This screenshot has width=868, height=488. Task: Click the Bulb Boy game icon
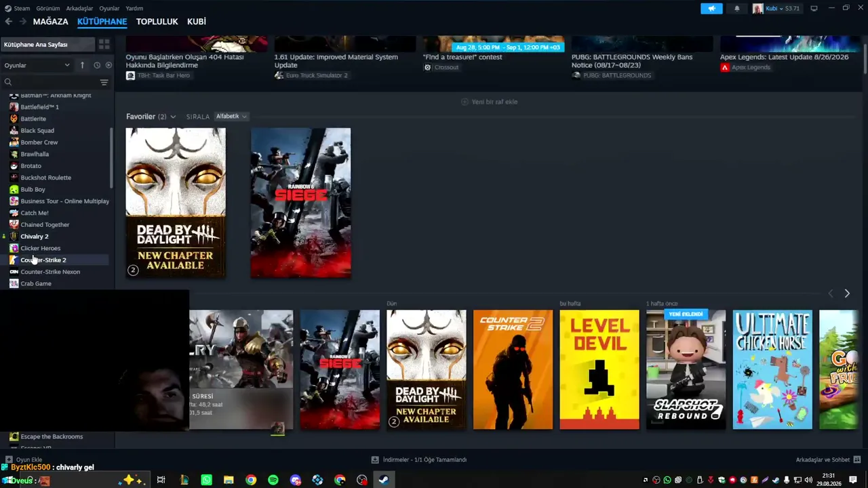(x=14, y=190)
